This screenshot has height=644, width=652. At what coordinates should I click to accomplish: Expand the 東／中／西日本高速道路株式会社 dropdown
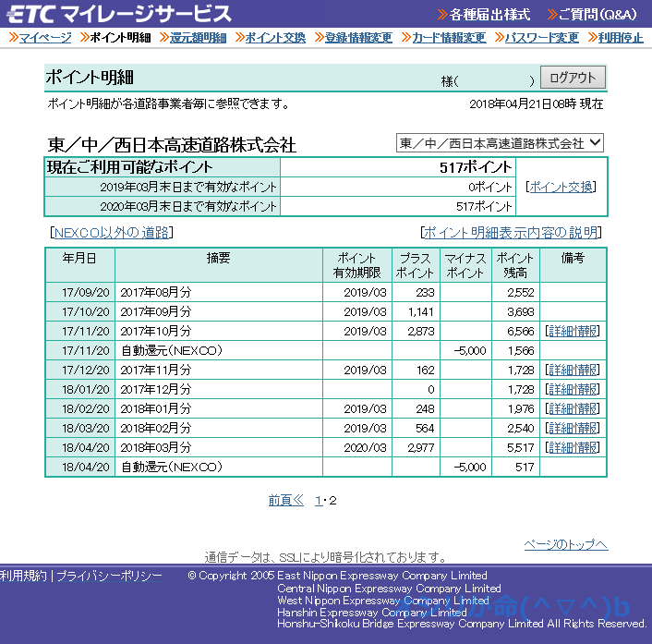click(500, 143)
